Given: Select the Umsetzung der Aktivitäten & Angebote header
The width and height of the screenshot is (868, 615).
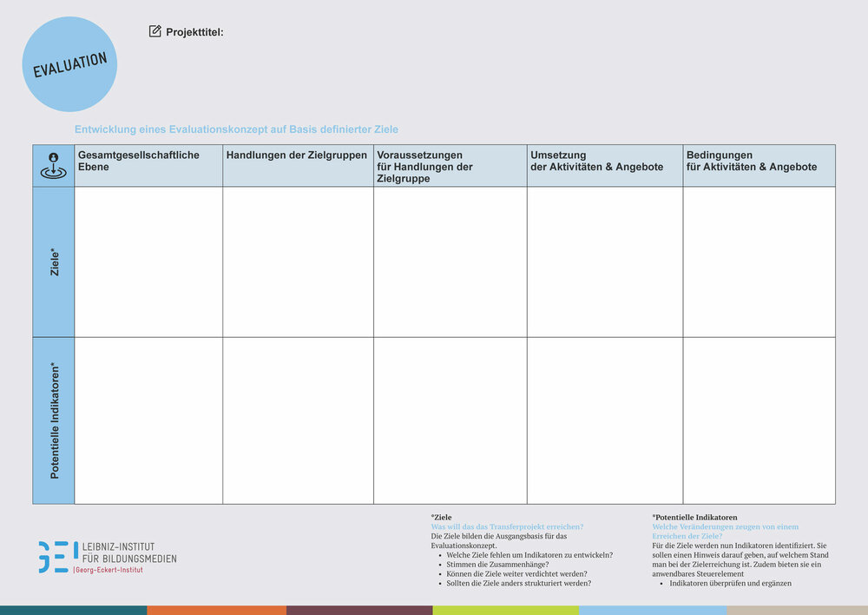Looking at the screenshot, I should point(596,161).
